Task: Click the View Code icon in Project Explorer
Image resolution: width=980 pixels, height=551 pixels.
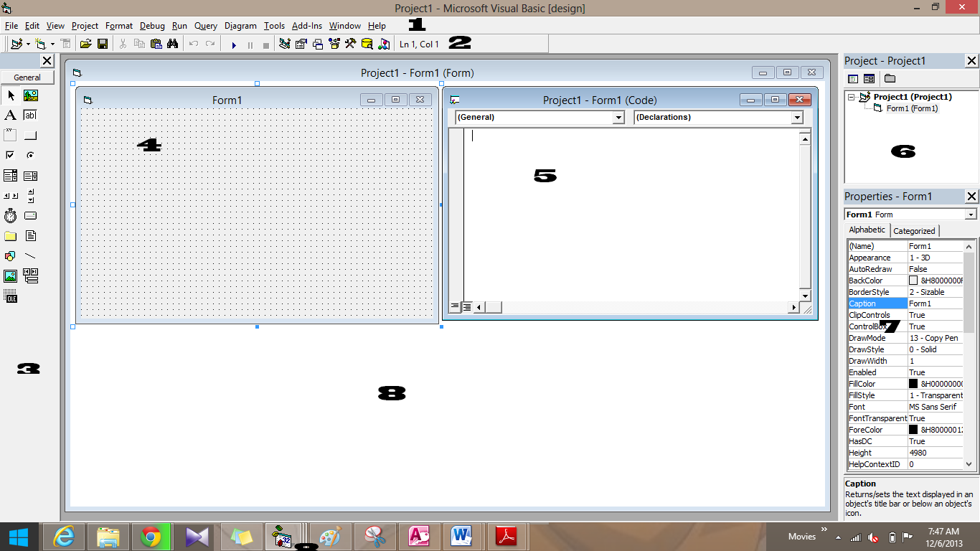Action: [x=852, y=79]
